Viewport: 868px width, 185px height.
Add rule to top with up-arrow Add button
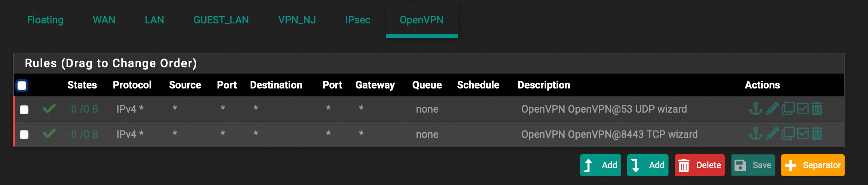600,165
